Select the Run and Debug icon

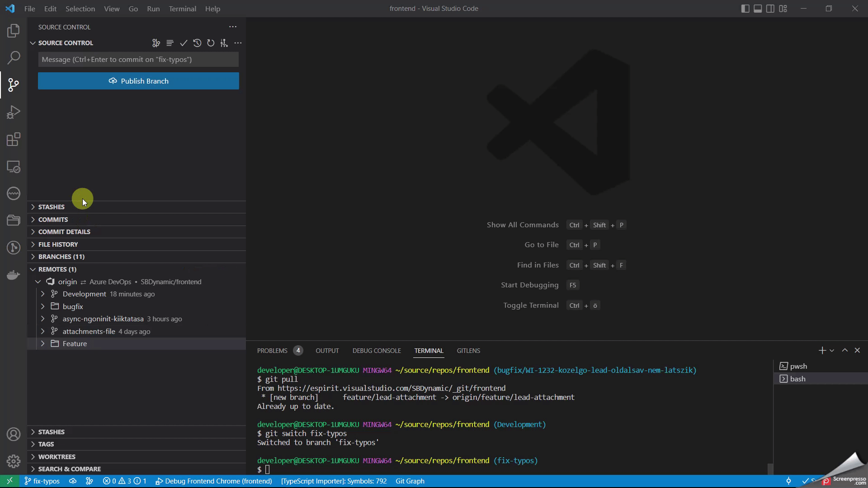[x=14, y=112]
